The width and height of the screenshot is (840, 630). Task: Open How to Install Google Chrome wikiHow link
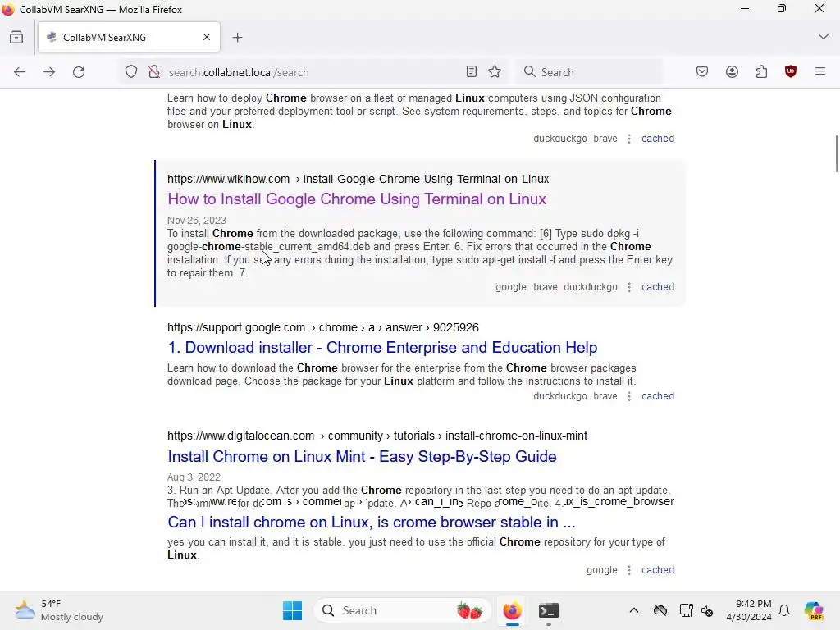click(x=357, y=199)
